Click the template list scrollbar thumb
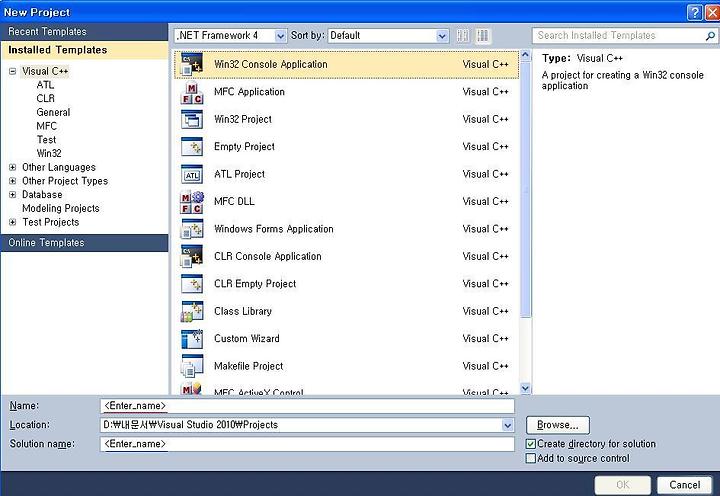Viewport: 720px width, 496px height. click(526, 191)
